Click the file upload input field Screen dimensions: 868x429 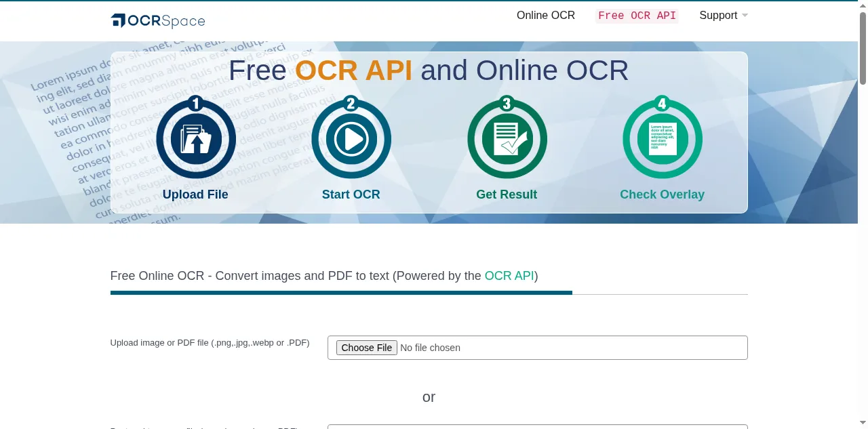click(538, 348)
